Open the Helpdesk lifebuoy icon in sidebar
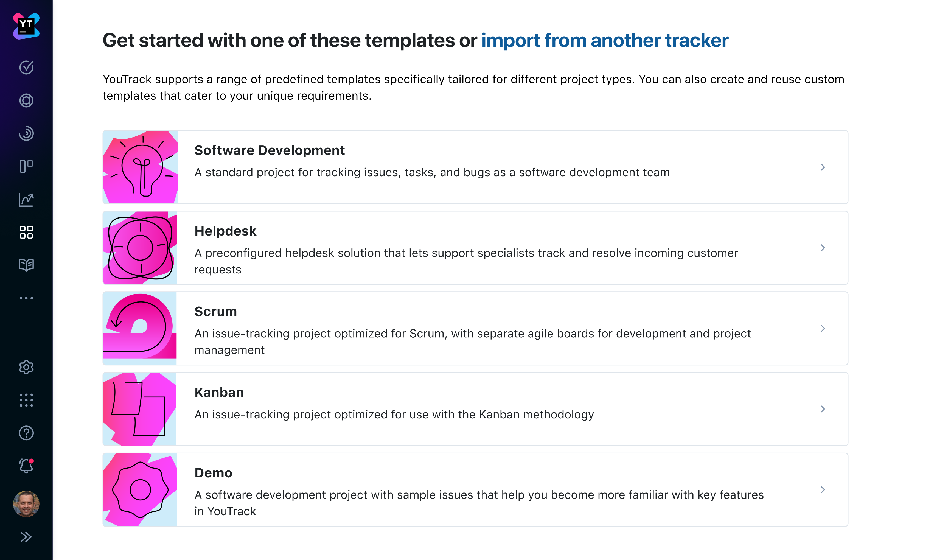Image resolution: width=951 pixels, height=560 pixels. coord(26,100)
